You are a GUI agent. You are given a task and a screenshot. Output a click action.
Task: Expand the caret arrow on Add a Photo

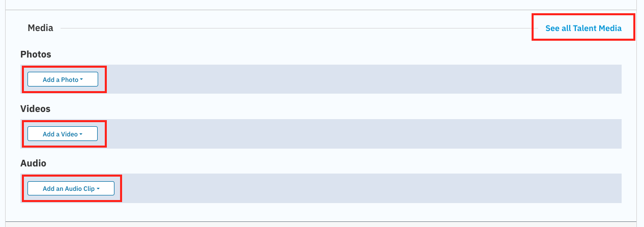(81, 79)
